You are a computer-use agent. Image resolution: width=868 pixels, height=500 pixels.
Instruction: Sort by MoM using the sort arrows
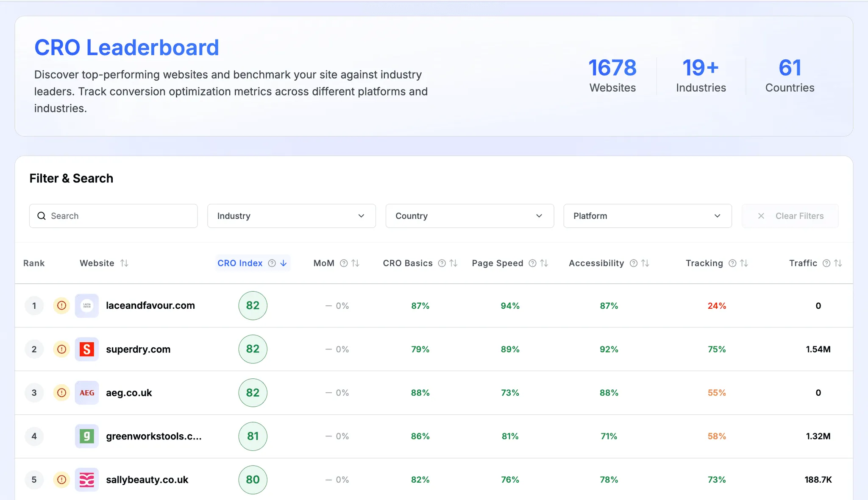click(355, 263)
